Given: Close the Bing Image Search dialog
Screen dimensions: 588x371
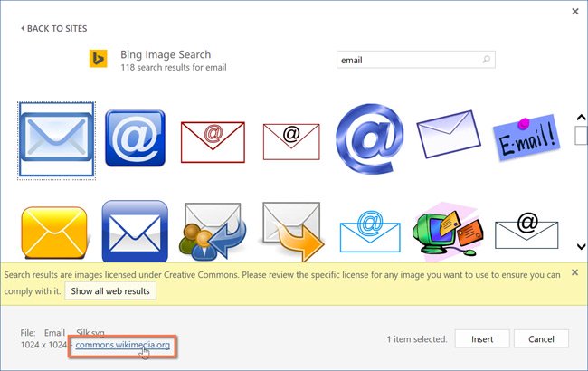Looking at the screenshot, I should pyautogui.click(x=575, y=12).
